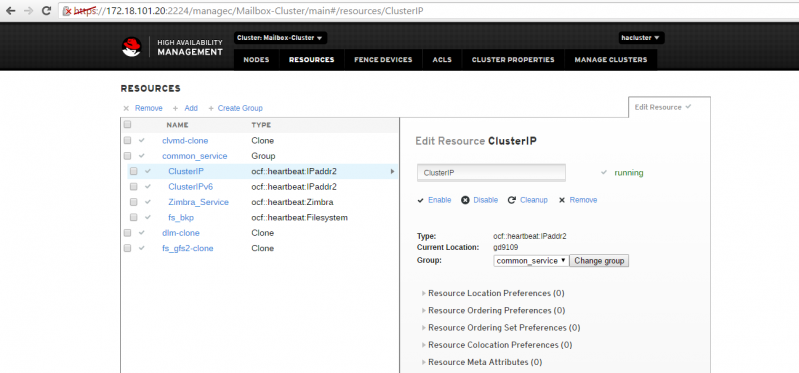Screen dimensions: 799x373
Task: Tick the checkbox for clvmd-clone
Action: [127, 140]
